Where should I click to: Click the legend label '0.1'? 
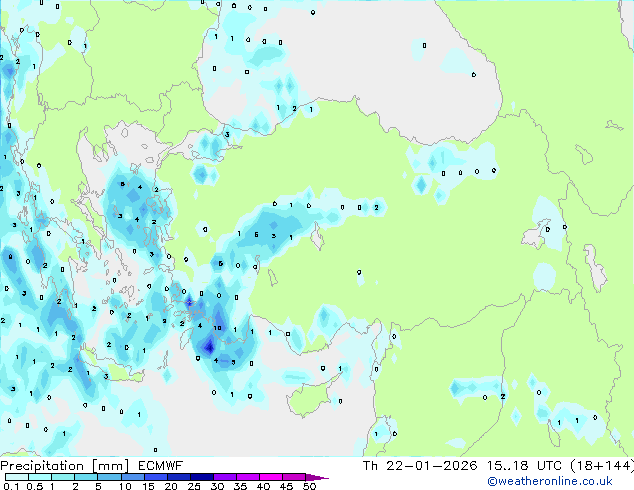(x=11, y=486)
